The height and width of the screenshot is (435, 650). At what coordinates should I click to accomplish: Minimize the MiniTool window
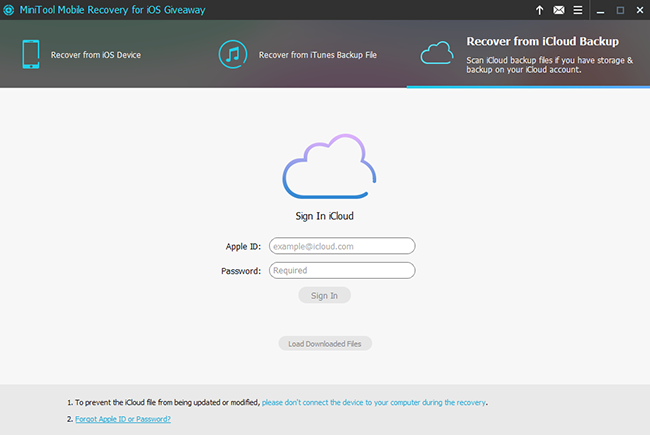[x=600, y=10]
